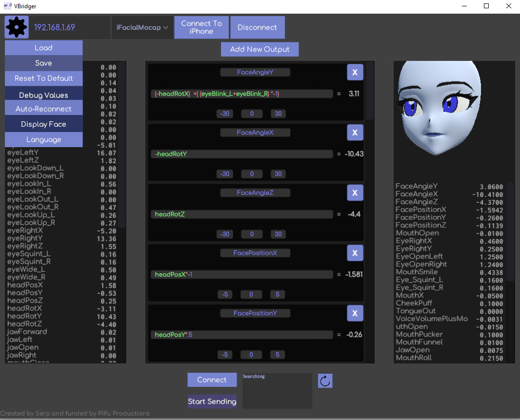Image resolution: width=520 pixels, height=420 pixels.
Task: Open the iFacialMocap tracker dropdown
Action: tap(142, 27)
